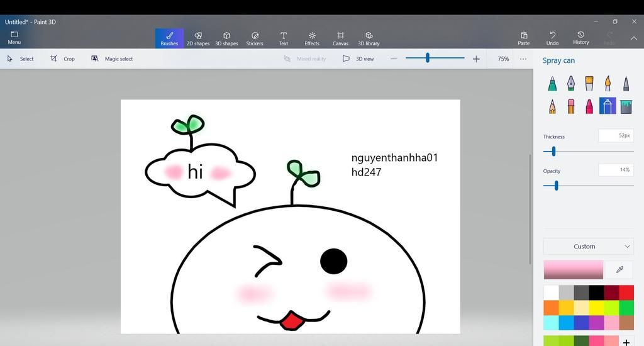
Task: Select the Marker brush
Action: coord(552,84)
